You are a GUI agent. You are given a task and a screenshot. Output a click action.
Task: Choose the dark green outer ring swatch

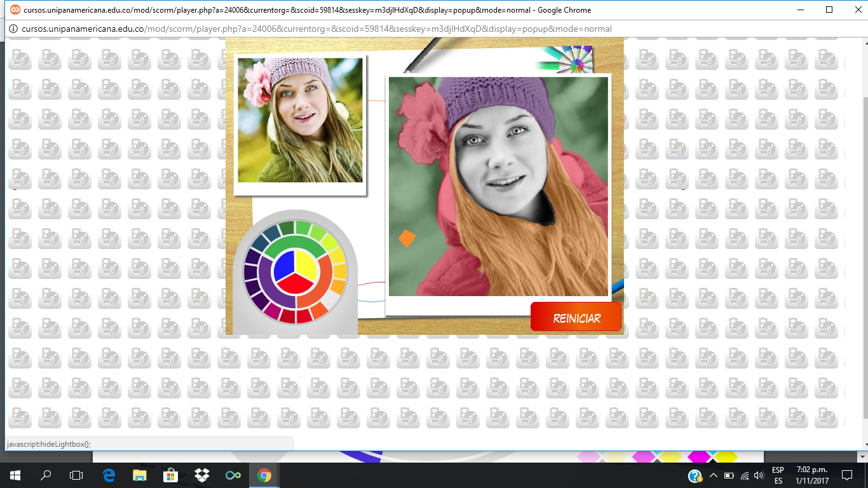click(287, 228)
